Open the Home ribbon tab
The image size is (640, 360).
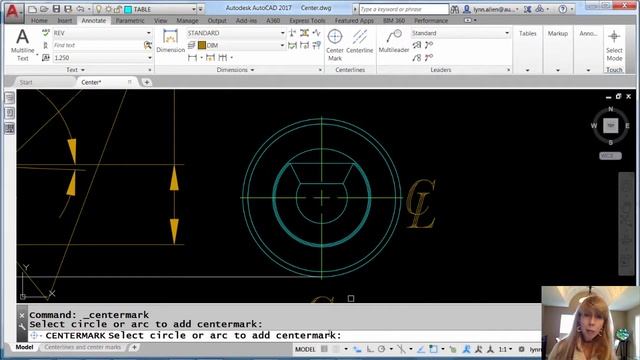click(39, 20)
